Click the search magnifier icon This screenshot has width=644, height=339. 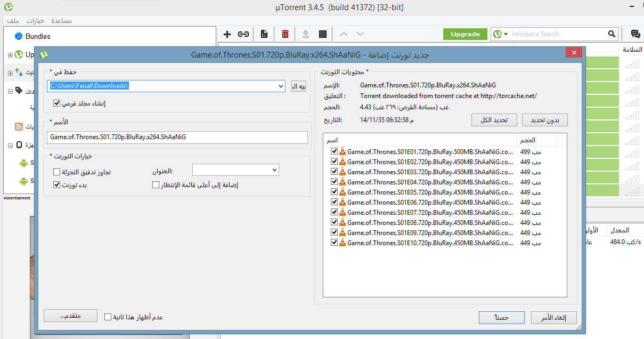pos(612,34)
